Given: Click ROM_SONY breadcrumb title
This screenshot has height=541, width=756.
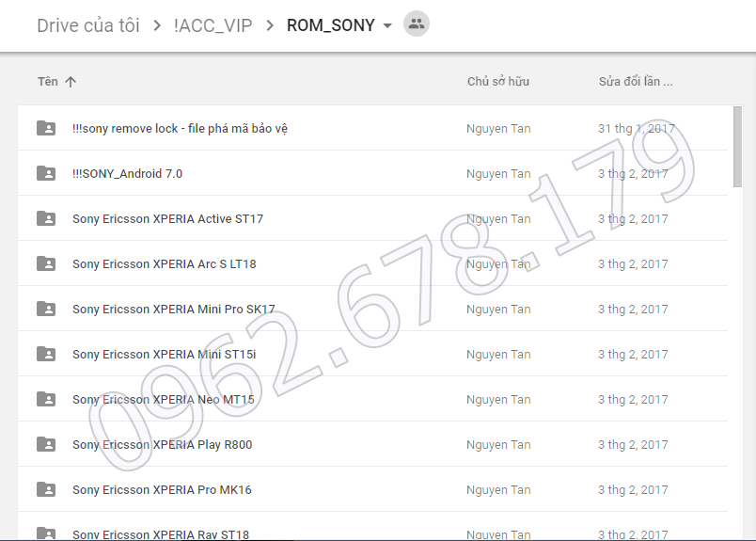Looking at the screenshot, I should coord(331,25).
